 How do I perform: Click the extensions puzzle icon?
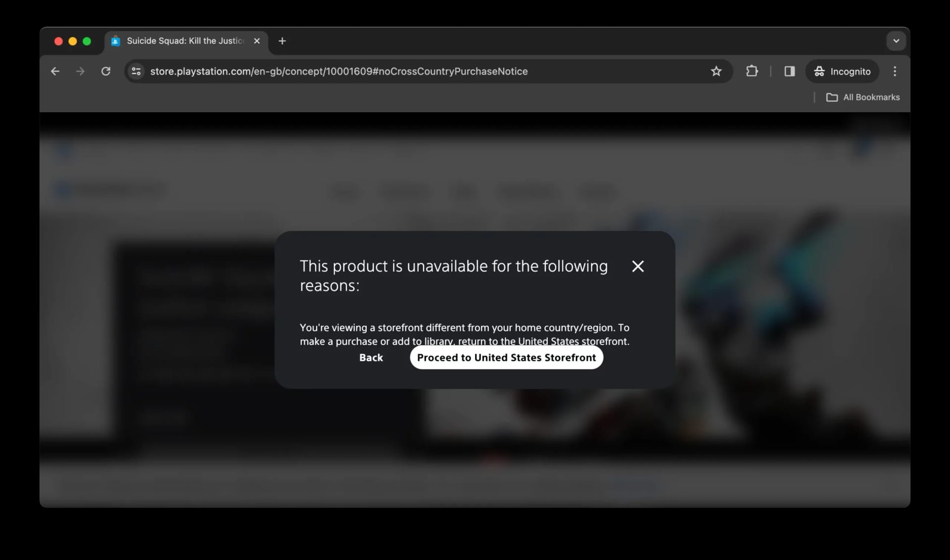pyautogui.click(x=751, y=71)
